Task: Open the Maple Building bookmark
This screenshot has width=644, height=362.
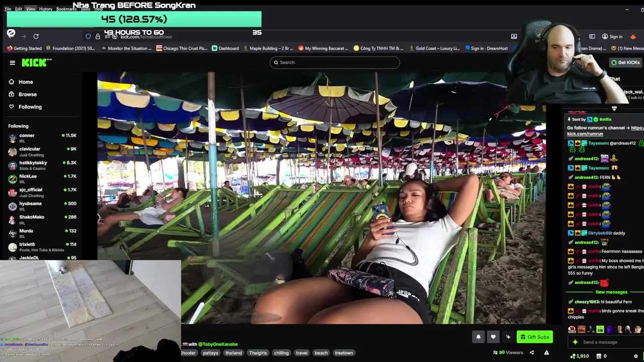Action: click(x=268, y=48)
